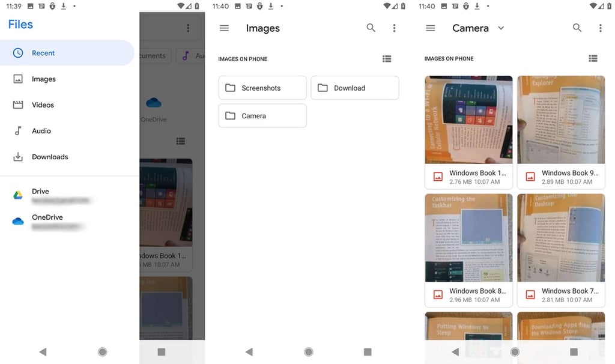The image size is (615, 364).
Task: Tap the 2.96 MB 10:07 AM file detail
Action: tap(474, 300)
